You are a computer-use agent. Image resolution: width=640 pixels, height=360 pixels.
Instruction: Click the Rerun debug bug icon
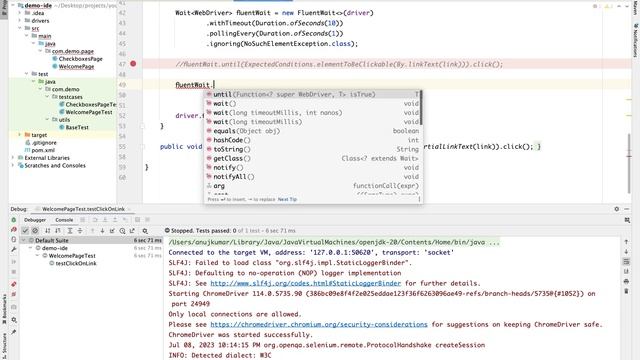13,220
